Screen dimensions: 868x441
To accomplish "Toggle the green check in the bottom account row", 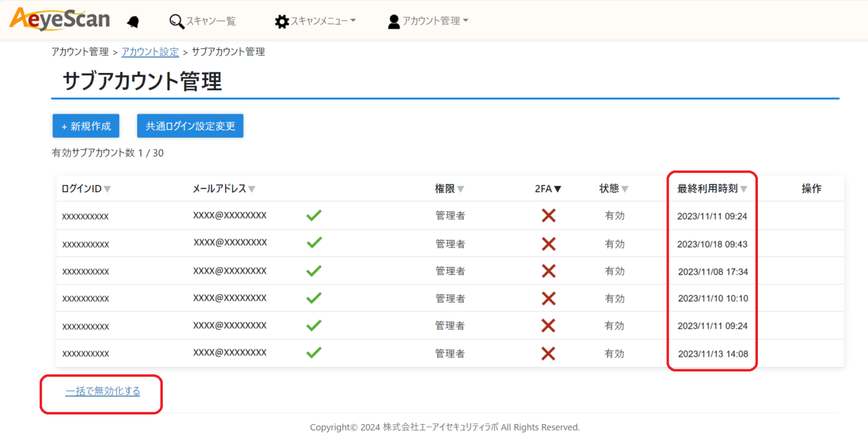I will 314,353.
